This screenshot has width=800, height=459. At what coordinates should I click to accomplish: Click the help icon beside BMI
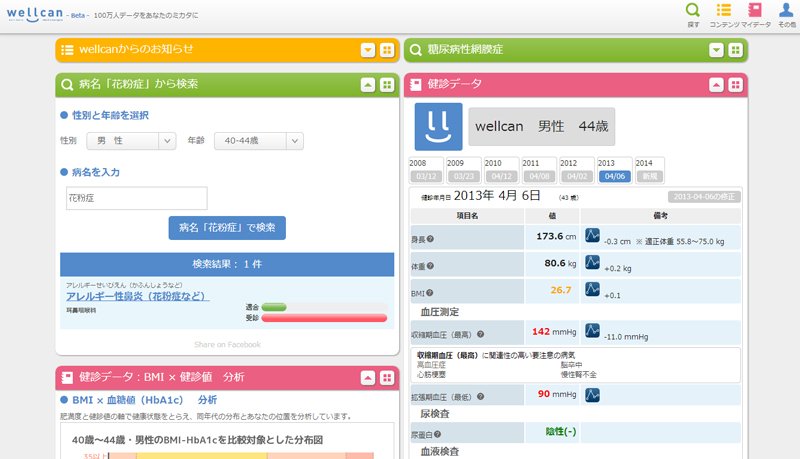coord(430,293)
